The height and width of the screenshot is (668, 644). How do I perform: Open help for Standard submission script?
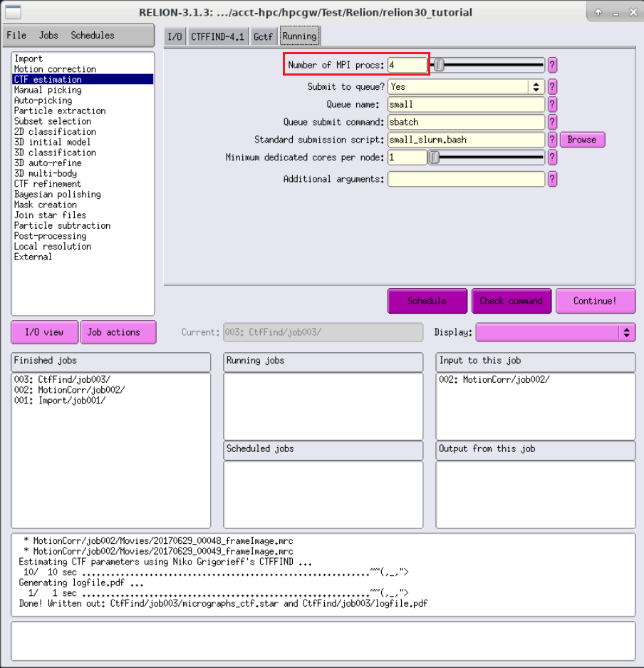pos(552,140)
